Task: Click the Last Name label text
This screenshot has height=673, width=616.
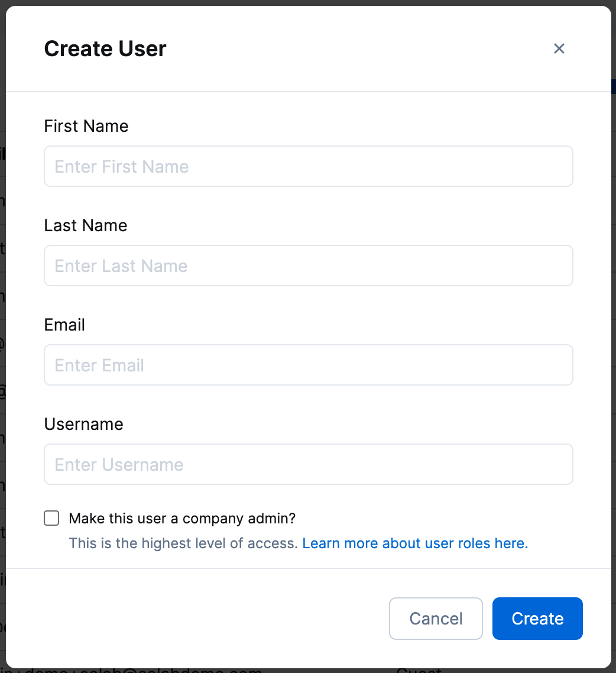Action: (x=86, y=225)
